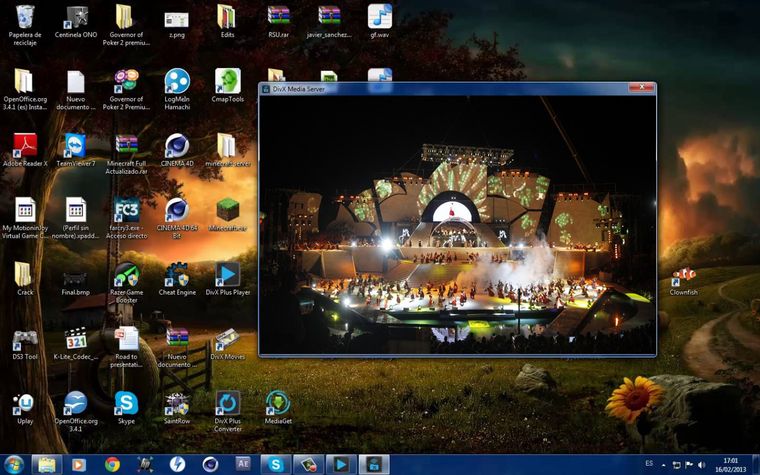Select the MediaGet desktop icon
The height and width of the screenshot is (475, 760).
click(x=278, y=403)
